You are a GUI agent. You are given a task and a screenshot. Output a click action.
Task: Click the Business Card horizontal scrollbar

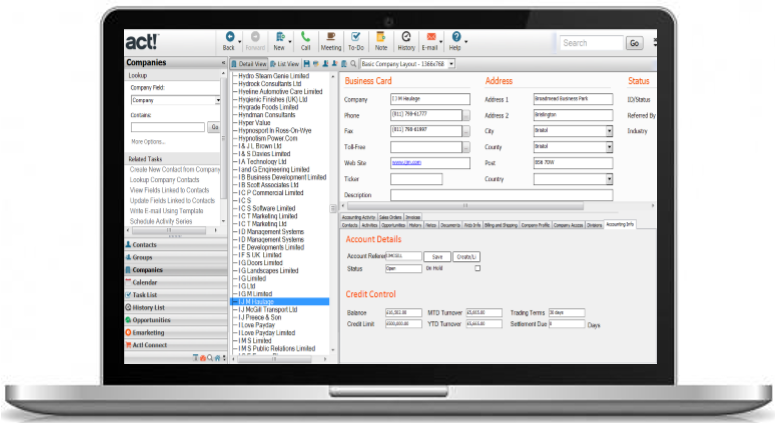(465, 205)
